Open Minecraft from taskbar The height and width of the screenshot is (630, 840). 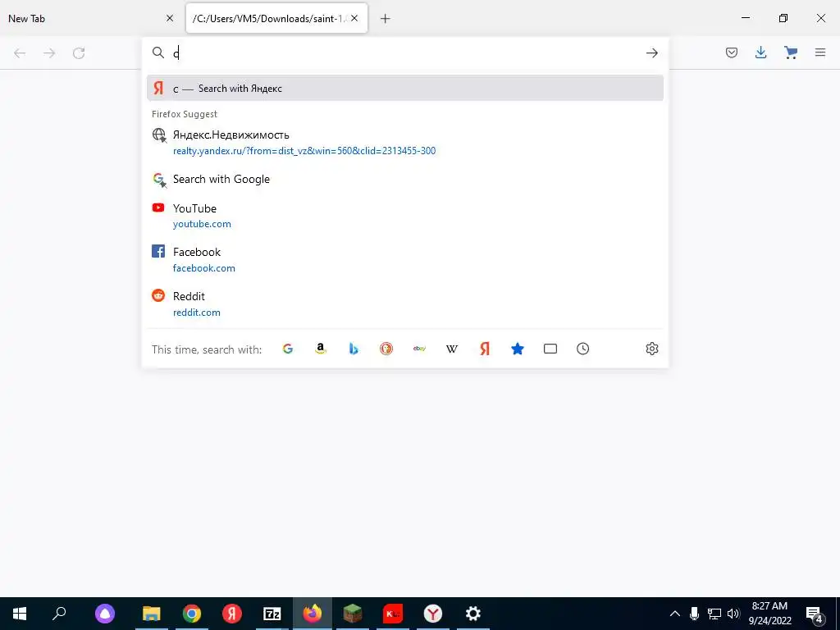(353, 614)
